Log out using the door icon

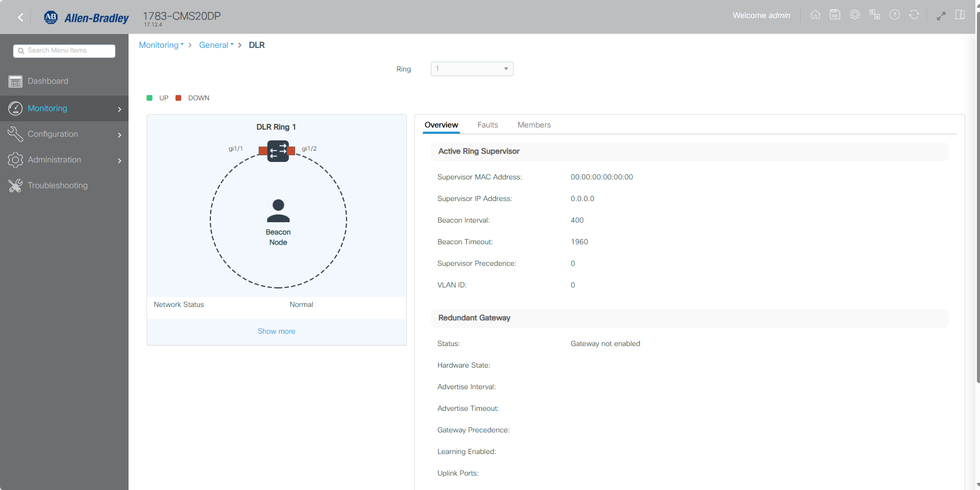pos(960,15)
